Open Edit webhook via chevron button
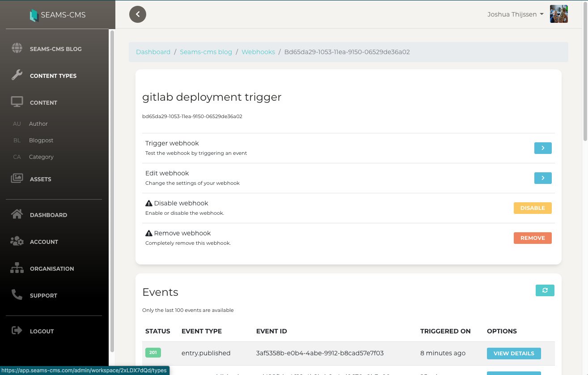The width and height of the screenshot is (588, 375). [542, 178]
